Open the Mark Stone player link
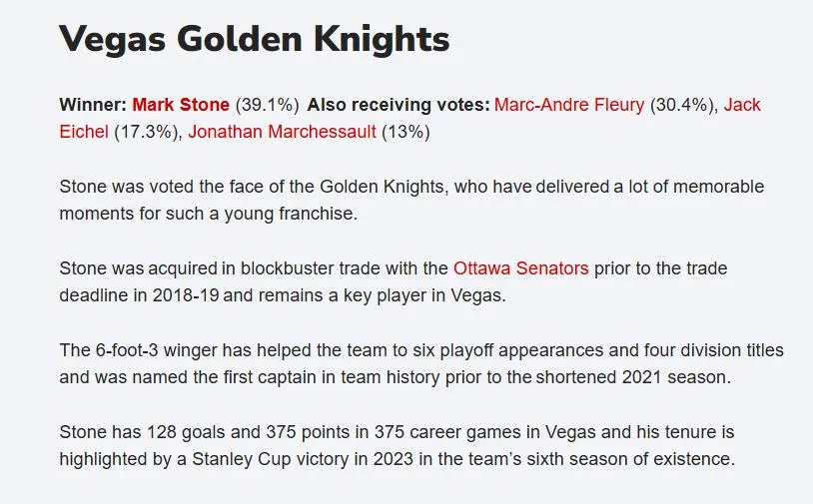813x504 pixels. tap(181, 105)
